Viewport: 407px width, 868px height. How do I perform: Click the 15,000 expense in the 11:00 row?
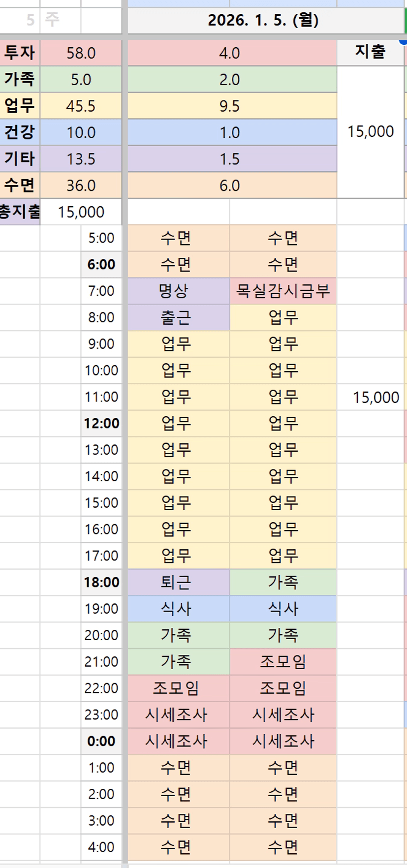376,398
